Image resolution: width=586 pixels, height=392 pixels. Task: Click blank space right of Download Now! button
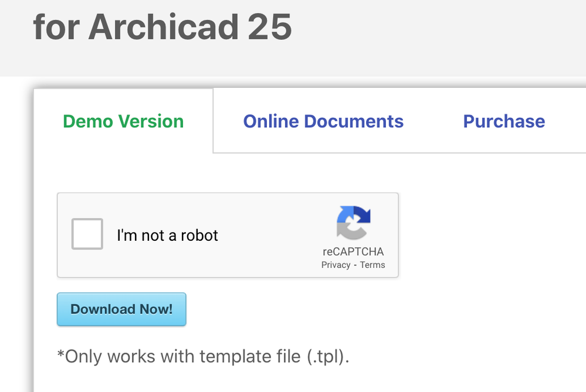point(352,309)
